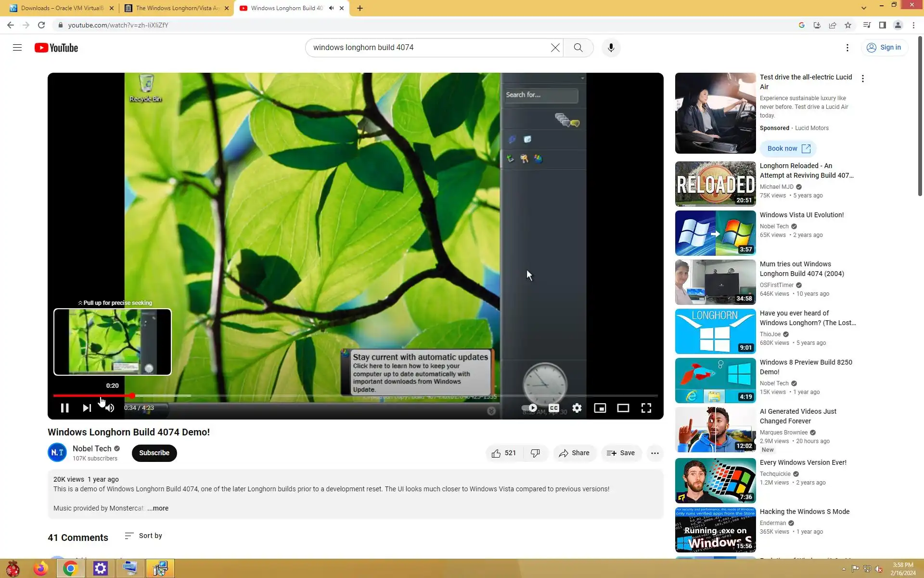Open more actions ellipsis under video
Screen dimensions: 924x578
coord(654,453)
